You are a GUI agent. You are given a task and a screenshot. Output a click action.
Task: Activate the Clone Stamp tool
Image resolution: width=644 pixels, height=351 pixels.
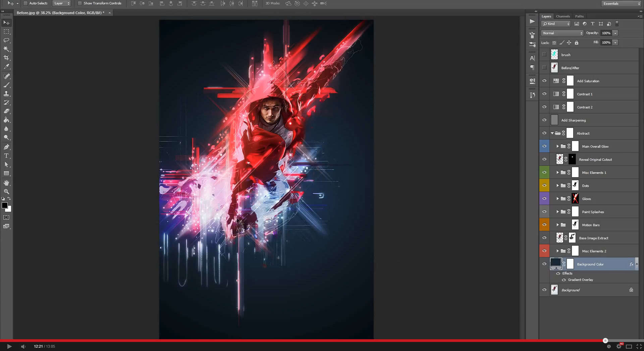coord(6,94)
